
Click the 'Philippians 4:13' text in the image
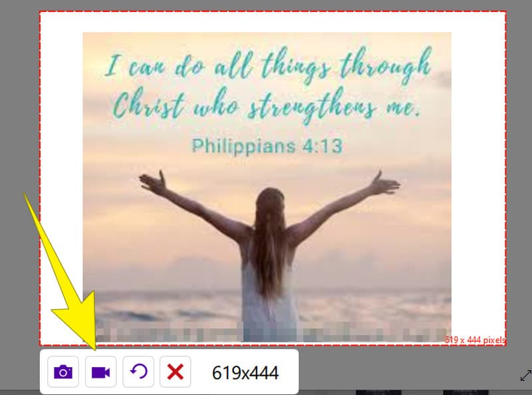click(x=266, y=146)
